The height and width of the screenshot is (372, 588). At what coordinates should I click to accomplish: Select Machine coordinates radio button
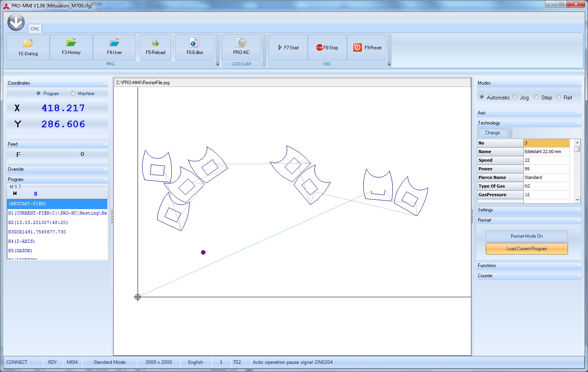pyautogui.click(x=73, y=94)
